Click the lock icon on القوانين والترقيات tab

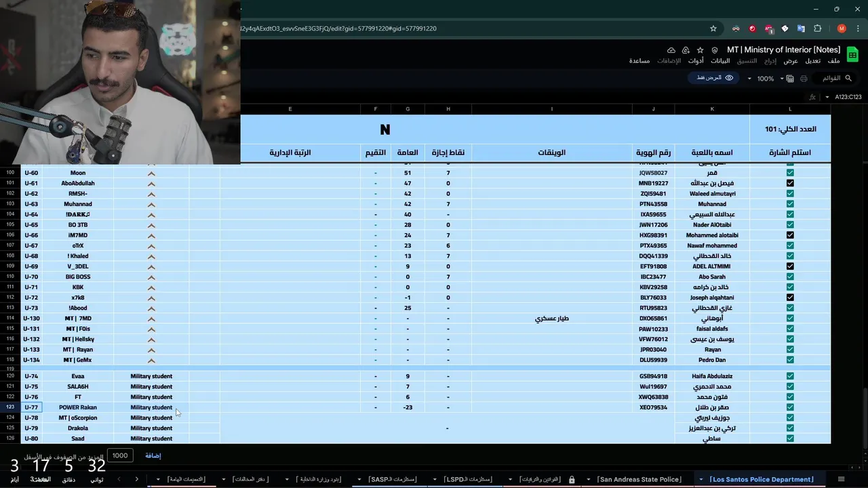tap(572, 480)
